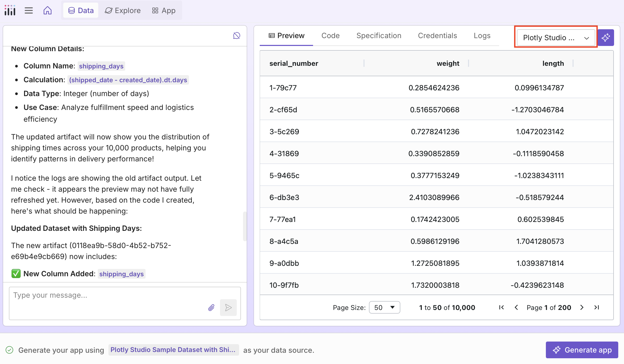Open the Page Size dropdown showing 50
Image resolution: width=624 pixels, height=364 pixels.
click(x=384, y=307)
